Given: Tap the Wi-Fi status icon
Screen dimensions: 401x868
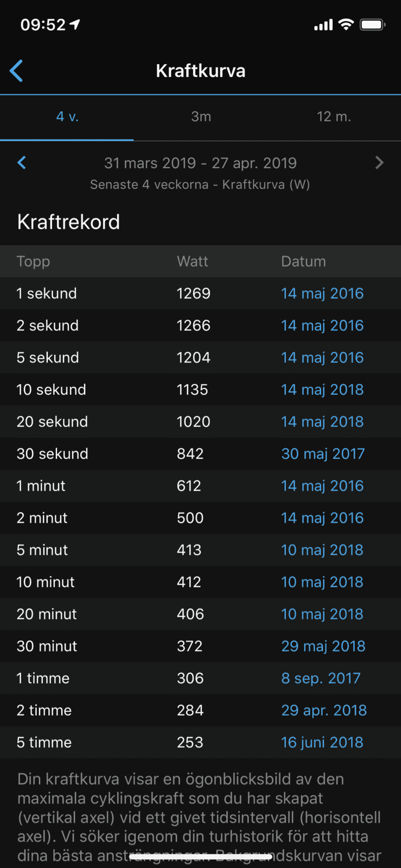Looking at the screenshot, I should (346, 24).
